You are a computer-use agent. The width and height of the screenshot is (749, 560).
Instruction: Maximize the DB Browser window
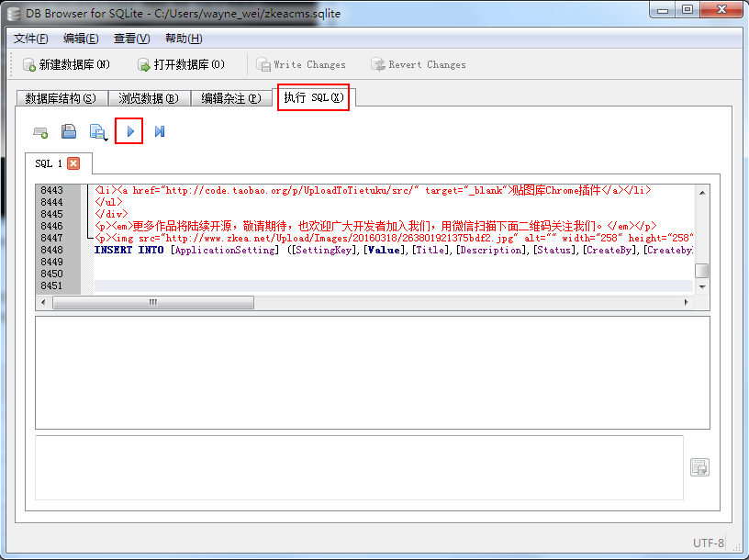click(x=688, y=10)
